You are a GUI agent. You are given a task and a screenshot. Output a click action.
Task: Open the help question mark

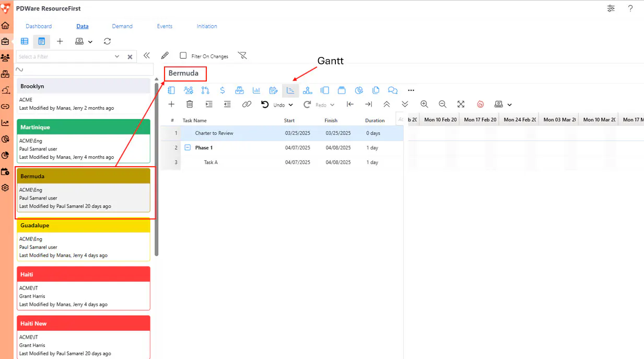click(x=630, y=8)
